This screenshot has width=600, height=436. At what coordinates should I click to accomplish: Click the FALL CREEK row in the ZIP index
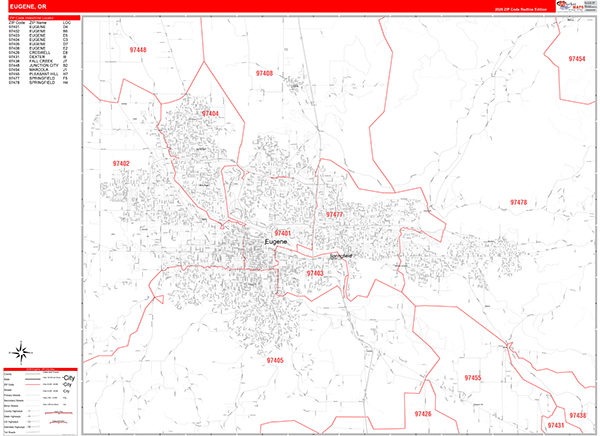pyautogui.click(x=38, y=61)
